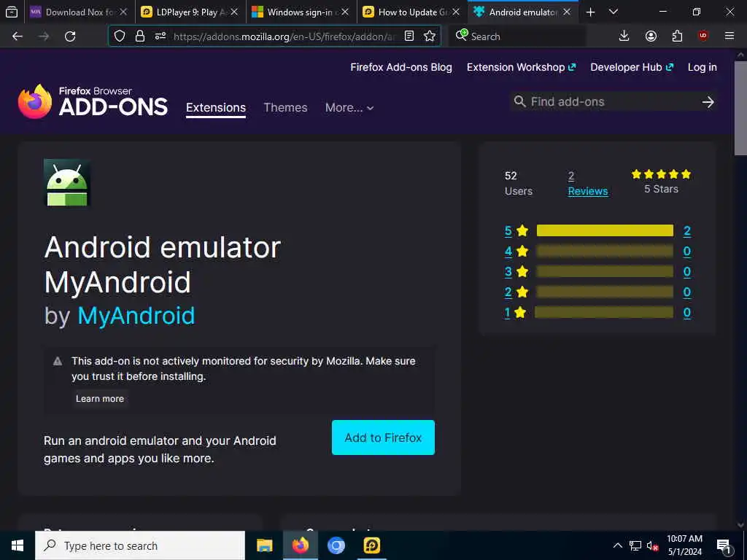Bookmark this page with the star

click(x=429, y=36)
